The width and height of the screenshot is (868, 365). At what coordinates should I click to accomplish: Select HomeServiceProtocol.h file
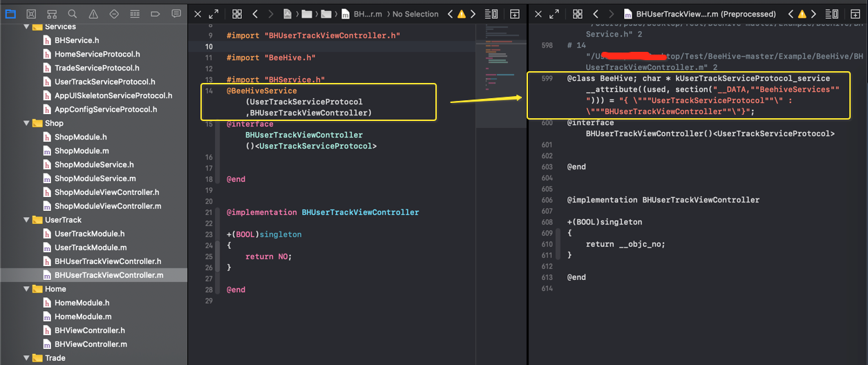coord(97,54)
